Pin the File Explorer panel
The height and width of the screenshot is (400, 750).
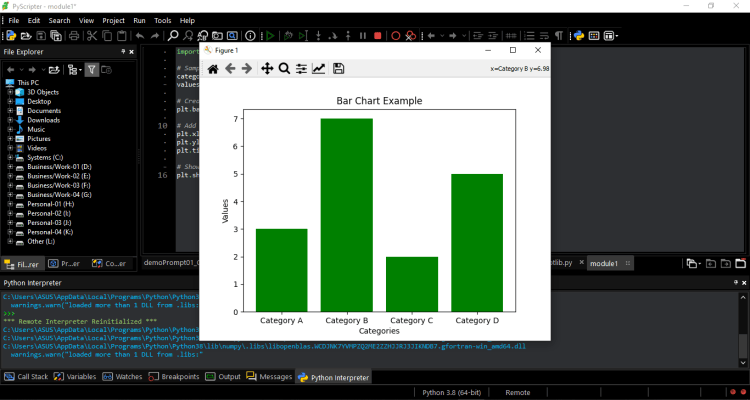(123, 52)
